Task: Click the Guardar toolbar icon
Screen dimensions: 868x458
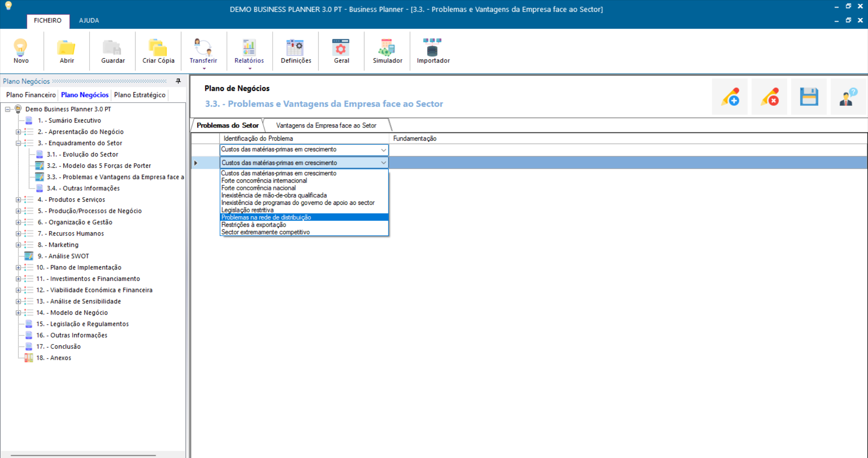Action: (113, 47)
